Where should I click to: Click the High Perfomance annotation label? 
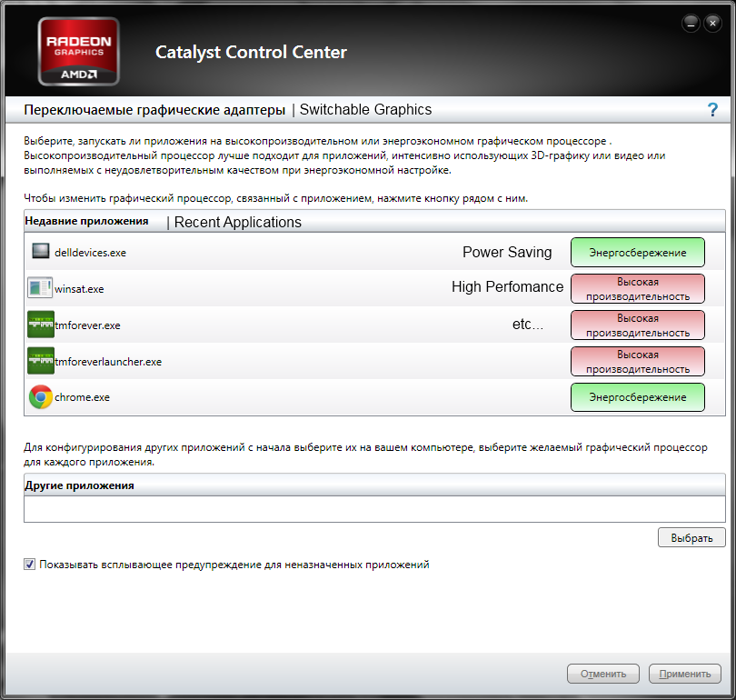[x=507, y=286]
